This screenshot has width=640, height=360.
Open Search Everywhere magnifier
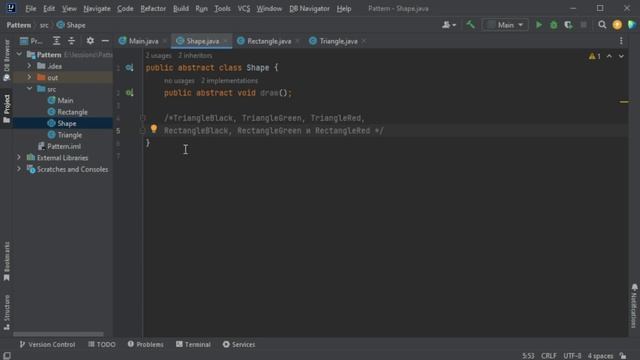point(602,25)
